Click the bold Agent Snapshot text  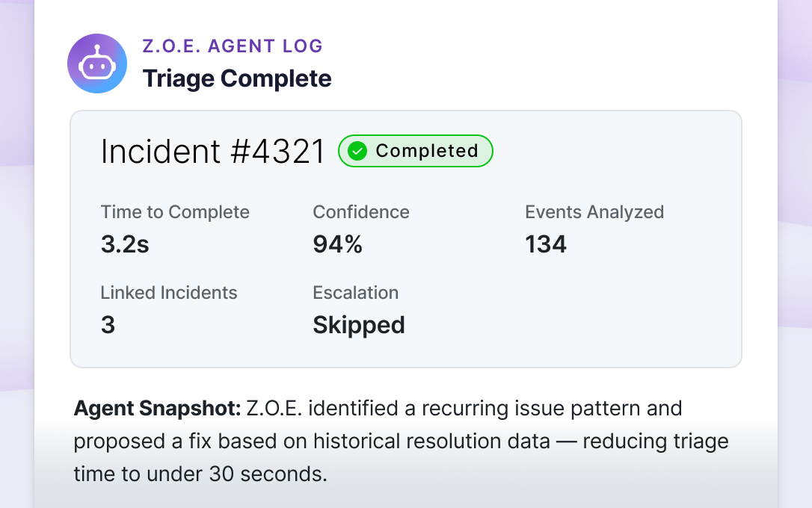[x=157, y=409]
